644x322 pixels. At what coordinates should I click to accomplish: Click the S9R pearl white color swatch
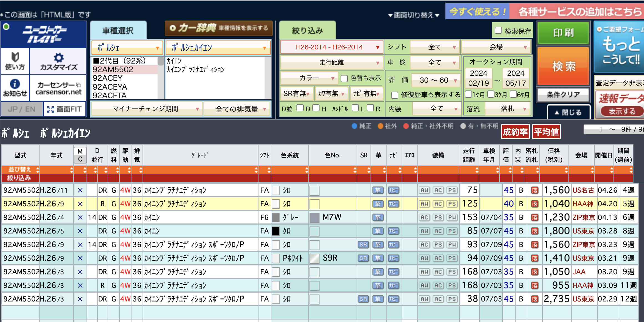314,258
